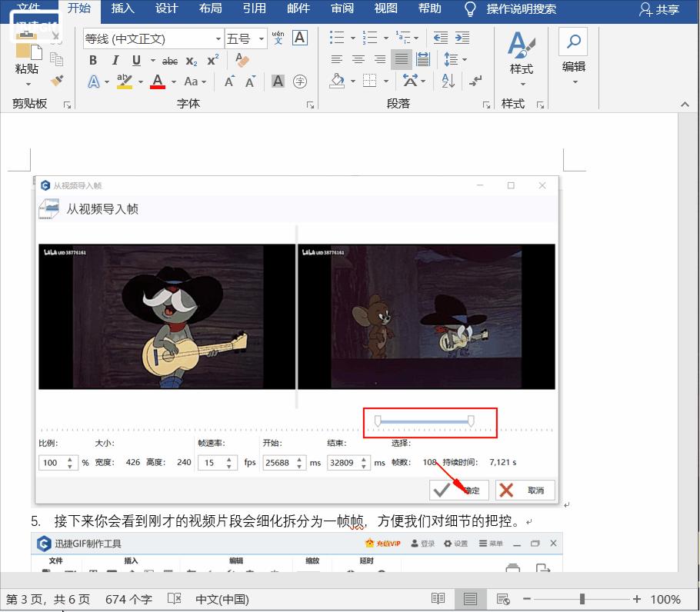
Task: Click the word count 674 个字
Action: pos(128,599)
